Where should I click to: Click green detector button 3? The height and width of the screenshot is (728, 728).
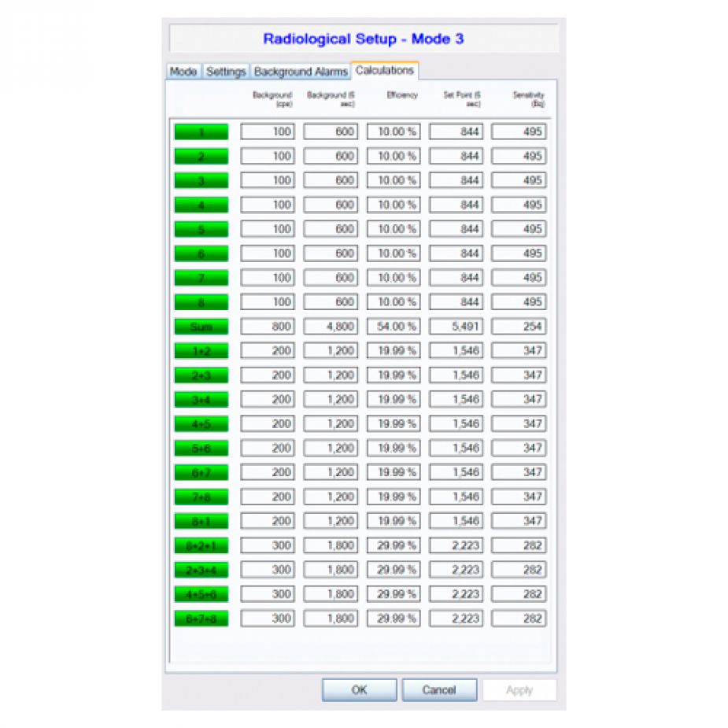pyautogui.click(x=201, y=180)
